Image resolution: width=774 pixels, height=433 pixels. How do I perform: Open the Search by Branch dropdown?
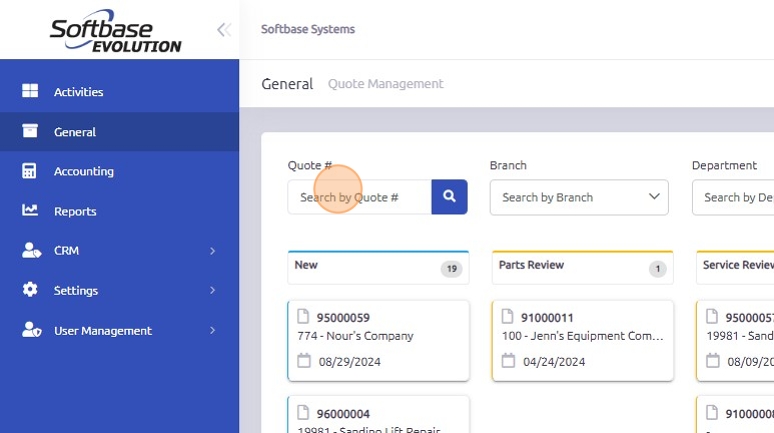point(579,197)
